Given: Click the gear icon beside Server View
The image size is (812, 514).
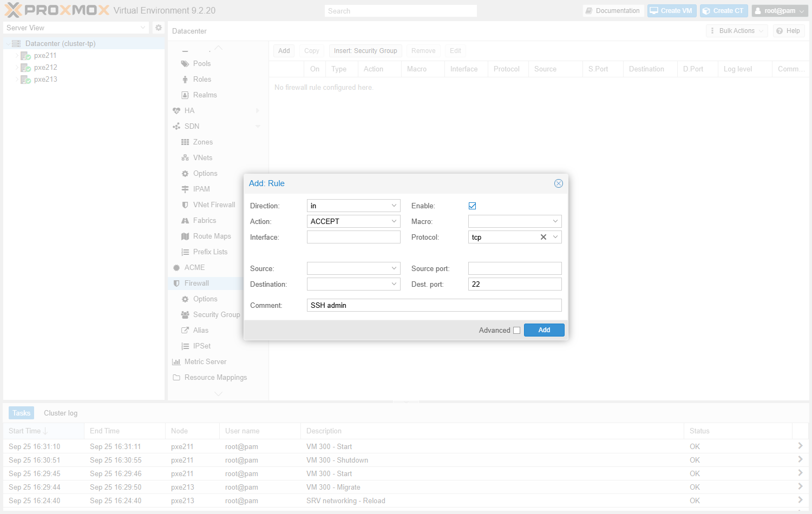Looking at the screenshot, I should (159, 28).
